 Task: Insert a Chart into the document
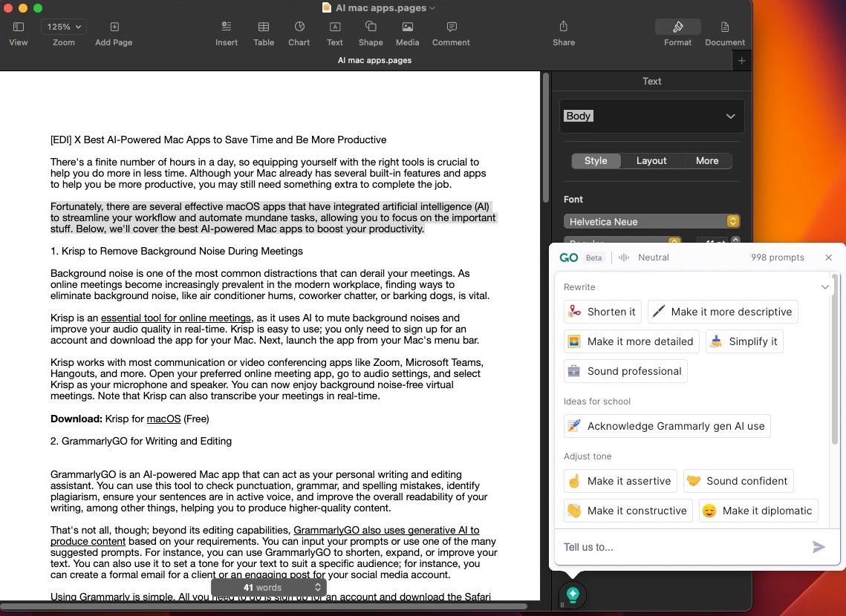tap(299, 33)
